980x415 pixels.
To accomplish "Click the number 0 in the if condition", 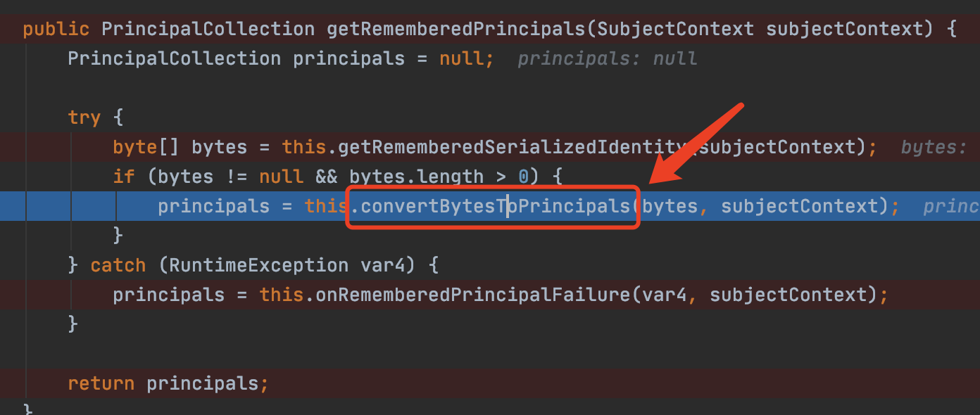I will tap(523, 177).
